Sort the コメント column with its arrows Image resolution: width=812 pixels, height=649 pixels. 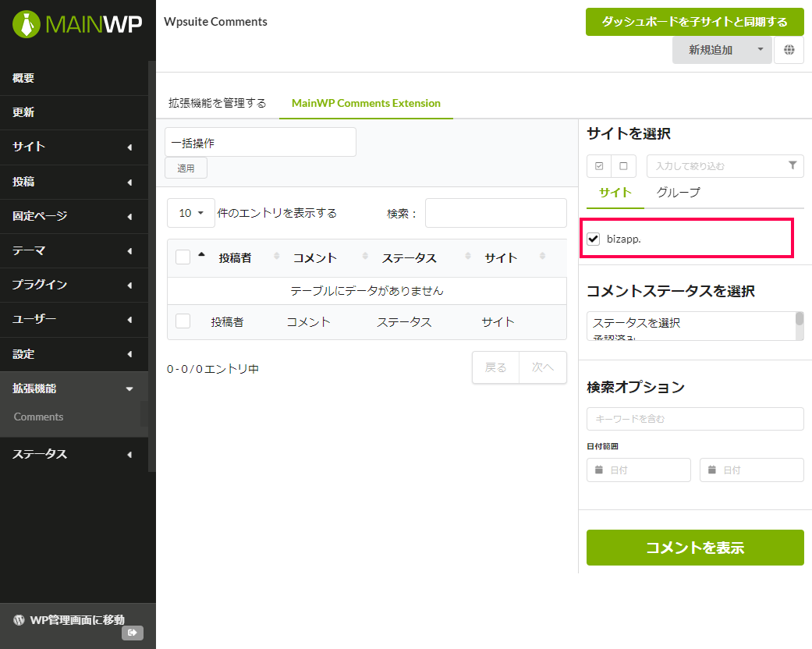coord(365,256)
